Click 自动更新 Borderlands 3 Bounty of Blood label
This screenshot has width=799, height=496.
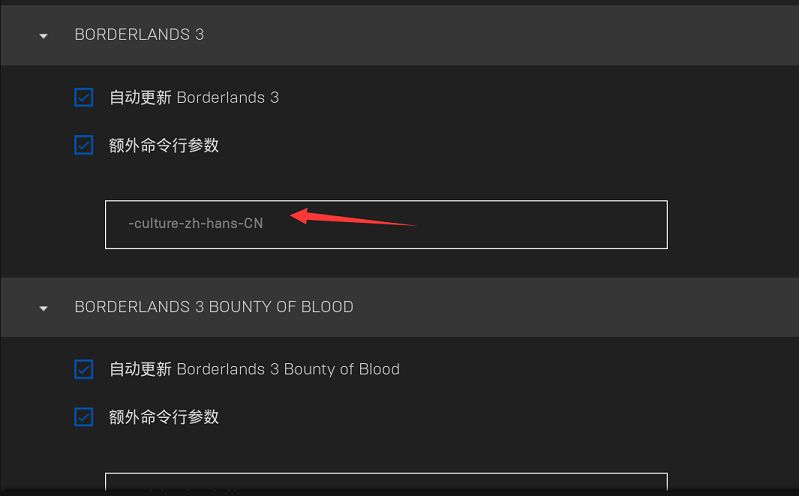(x=254, y=370)
